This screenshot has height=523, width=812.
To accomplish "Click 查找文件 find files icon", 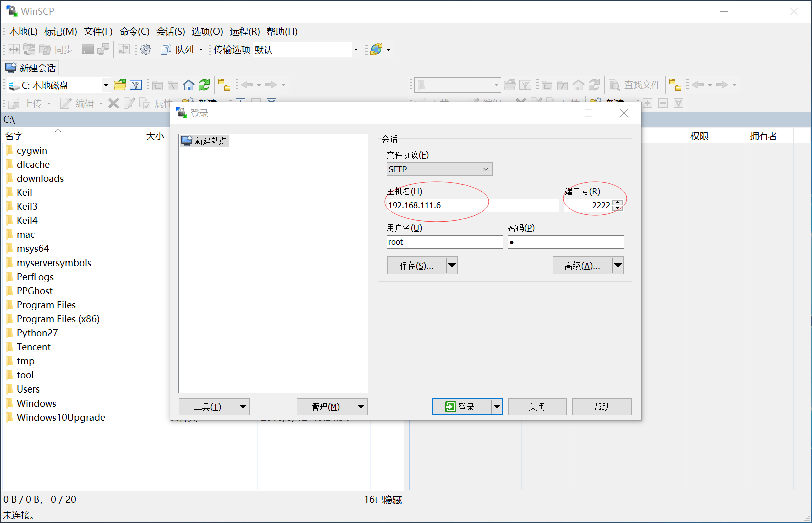I will click(x=614, y=85).
